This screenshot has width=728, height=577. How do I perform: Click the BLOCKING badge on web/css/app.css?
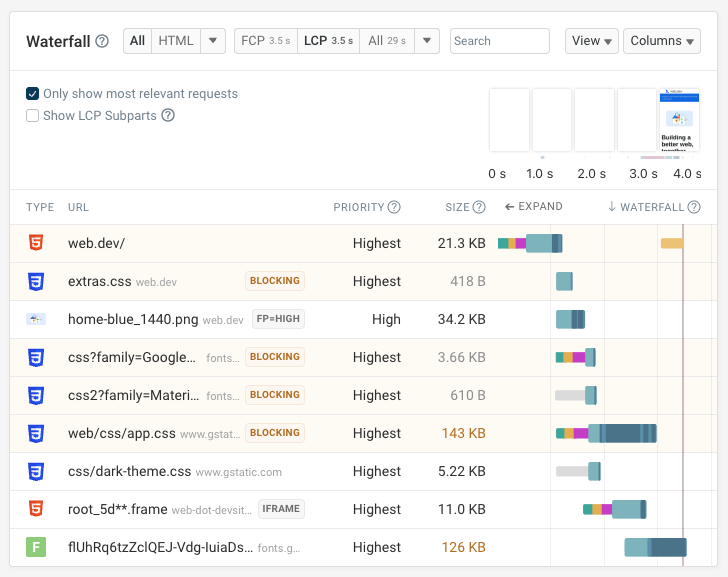pyautogui.click(x=275, y=433)
